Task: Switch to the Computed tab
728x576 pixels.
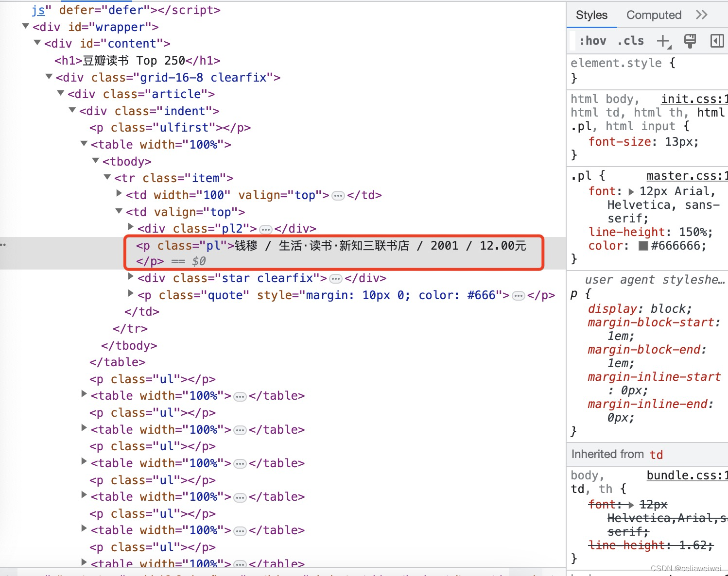Action: (x=654, y=15)
